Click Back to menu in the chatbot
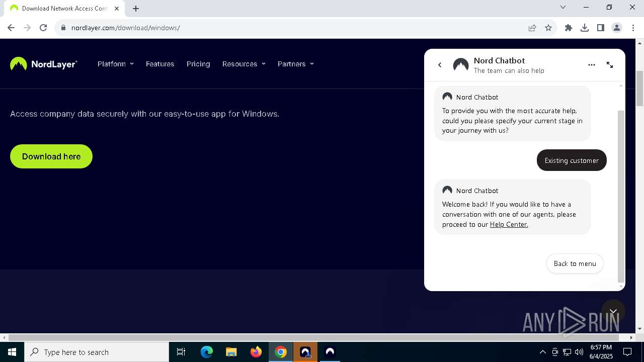The image size is (644, 362). [575, 263]
